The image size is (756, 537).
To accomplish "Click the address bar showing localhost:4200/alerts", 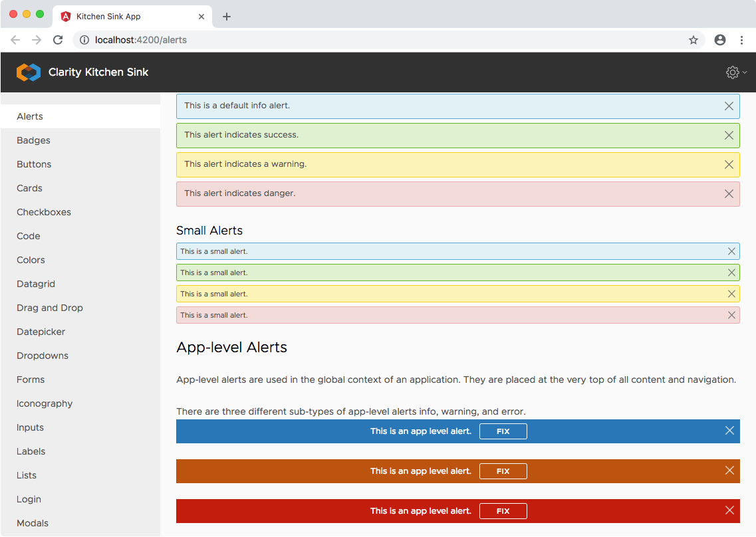I will pos(388,40).
